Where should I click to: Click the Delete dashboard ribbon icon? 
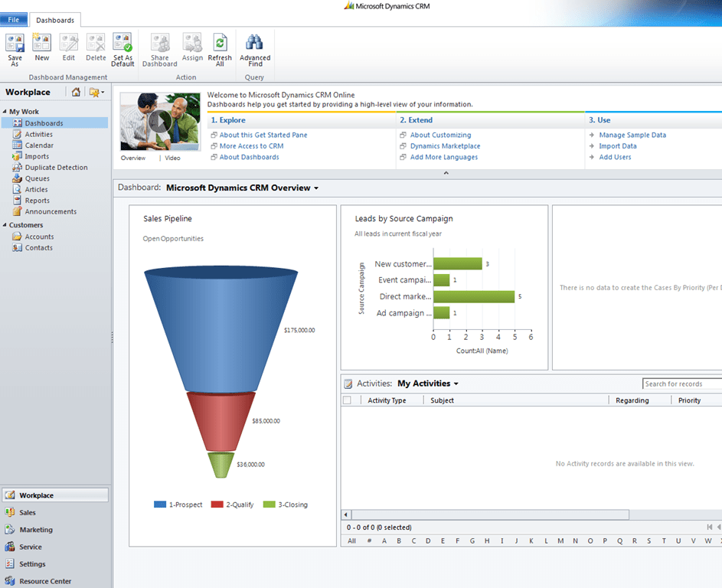pos(96,47)
